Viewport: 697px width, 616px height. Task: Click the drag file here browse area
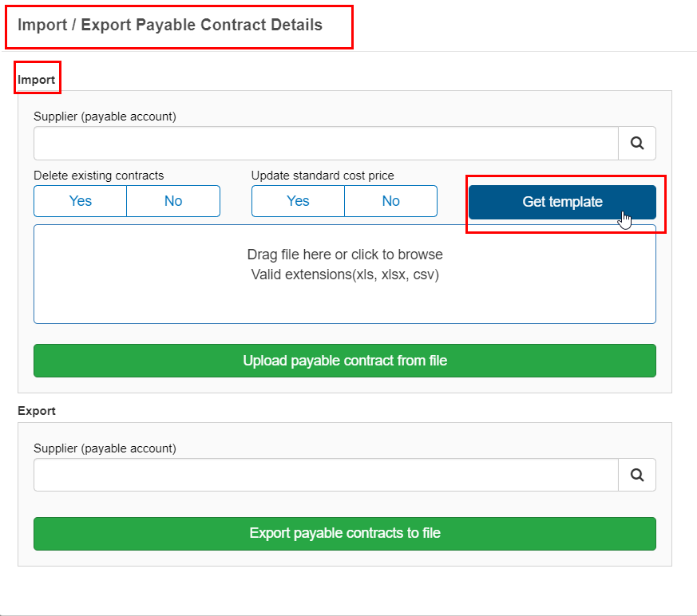345,274
